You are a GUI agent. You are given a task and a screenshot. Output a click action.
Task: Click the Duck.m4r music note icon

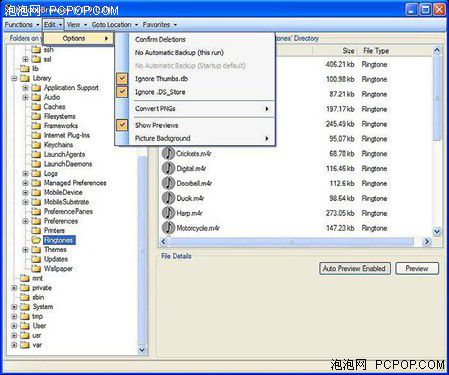[168, 198]
